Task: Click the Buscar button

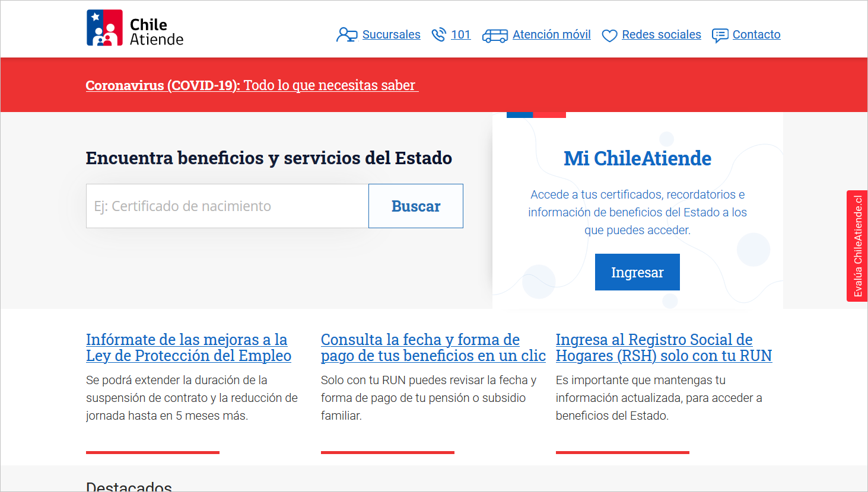Action: [x=416, y=206]
